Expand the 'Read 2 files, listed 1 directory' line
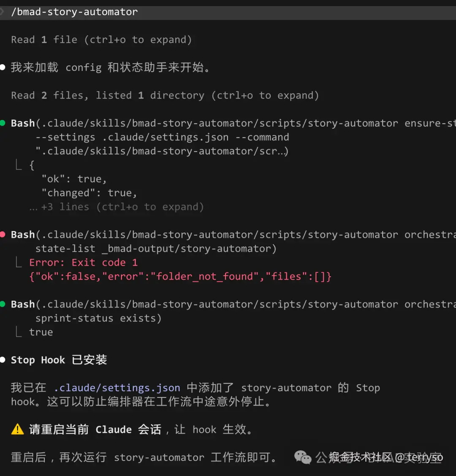The image size is (456, 476). point(165,95)
